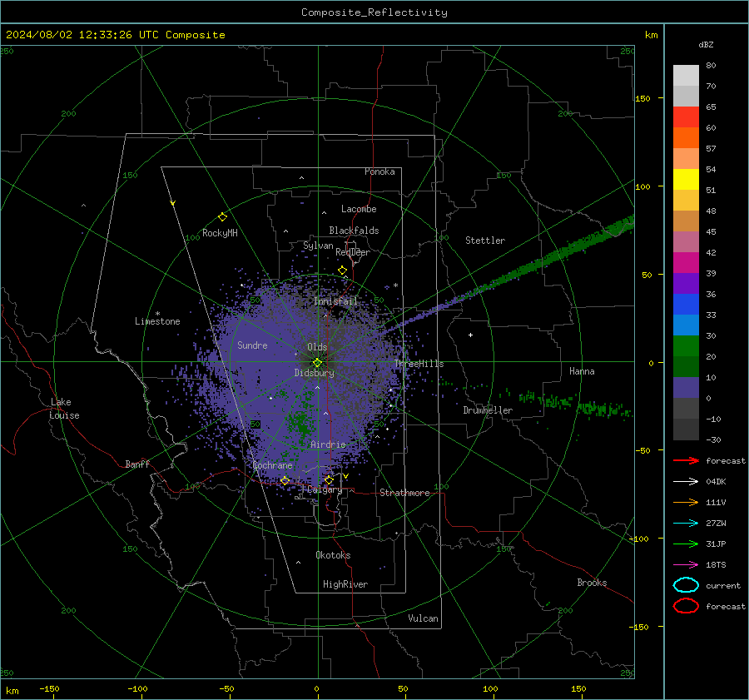
Task: Click the Didsbury label
Action: [x=314, y=373]
